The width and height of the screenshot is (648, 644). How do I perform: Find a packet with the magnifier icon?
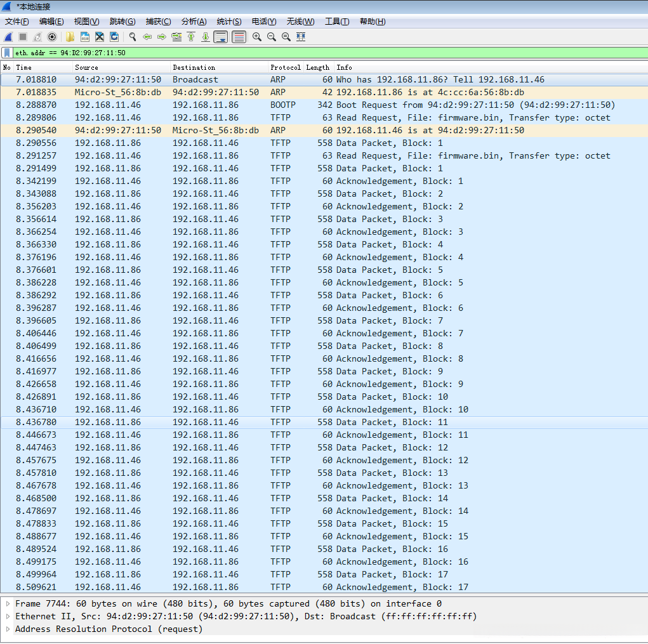tap(133, 37)
